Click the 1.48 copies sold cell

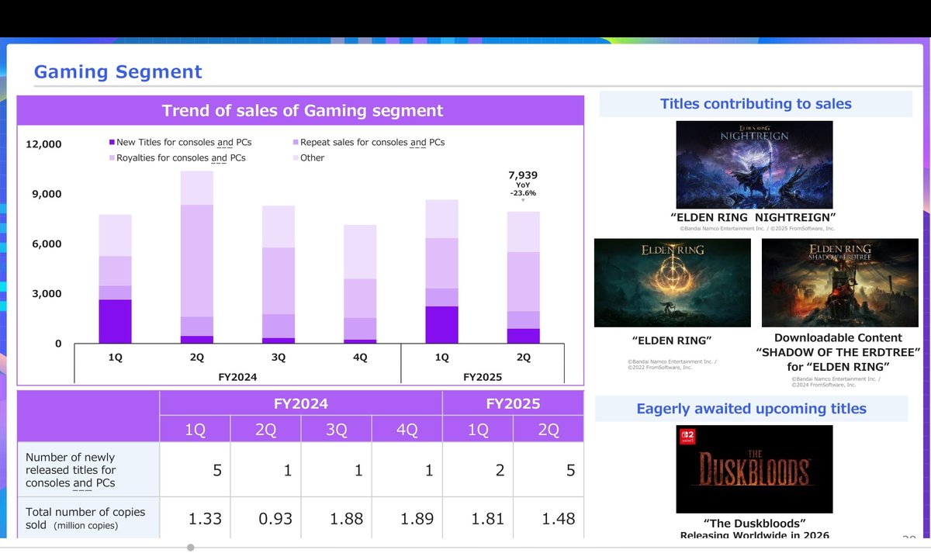pos(549,518)
